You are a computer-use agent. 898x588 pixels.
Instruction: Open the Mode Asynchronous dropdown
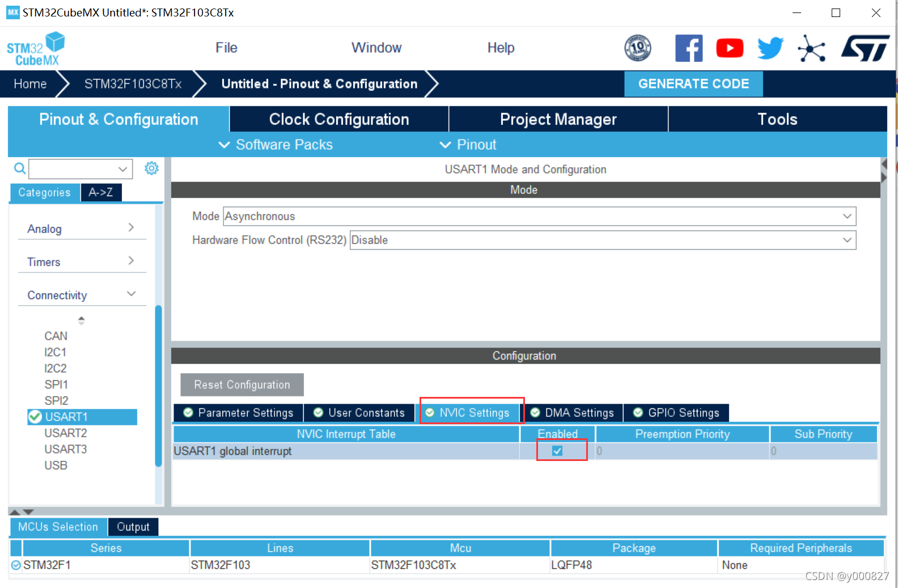[x=540, y=216]
